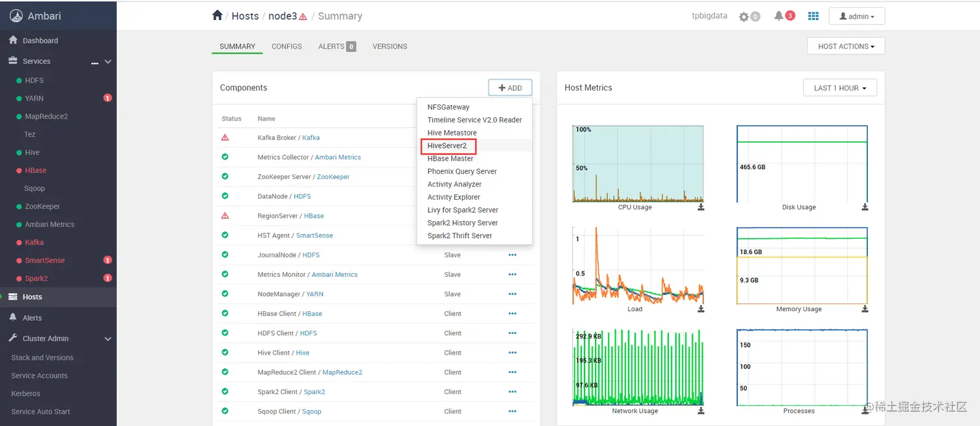The height and width of the screenshot is (426, 980).
Task: Click the Services ellipsis actions icon
Action: click(x=95, y=62)
